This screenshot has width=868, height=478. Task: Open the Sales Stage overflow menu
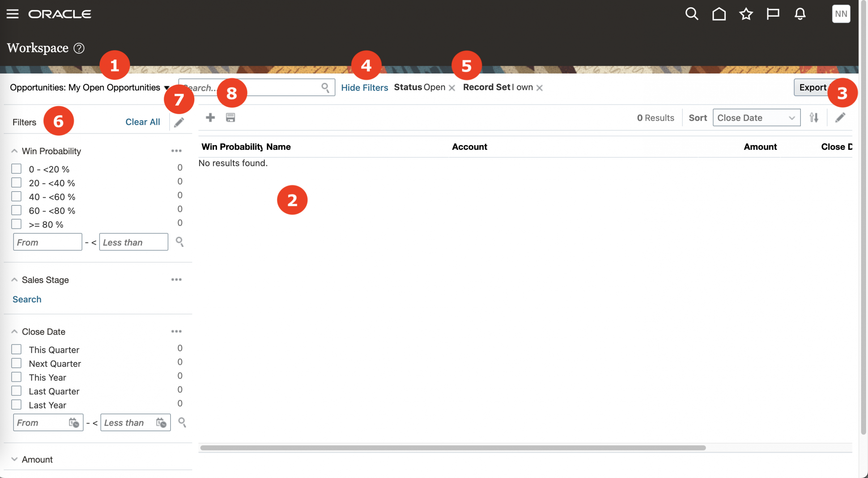pos(176,279)
